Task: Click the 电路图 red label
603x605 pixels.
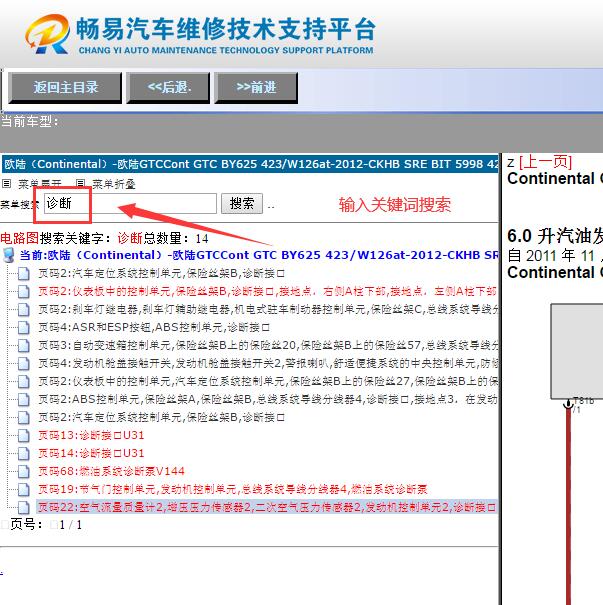Action: point(19,238)
